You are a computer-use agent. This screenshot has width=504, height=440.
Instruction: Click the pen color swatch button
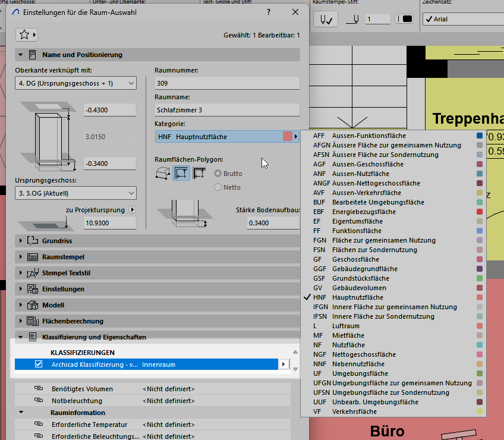click(x=404, y=19)
